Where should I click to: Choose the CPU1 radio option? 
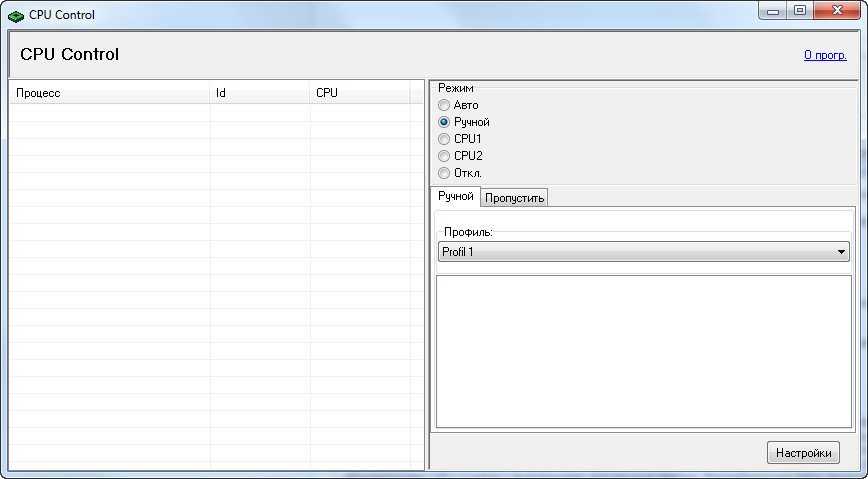click(x=445, y=139)
